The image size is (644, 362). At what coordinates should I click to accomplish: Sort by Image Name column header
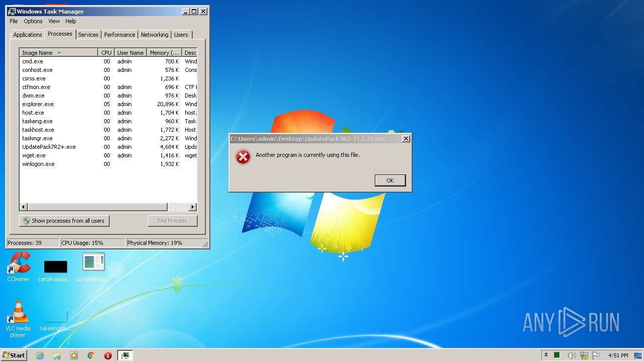(x=58, y=53)
